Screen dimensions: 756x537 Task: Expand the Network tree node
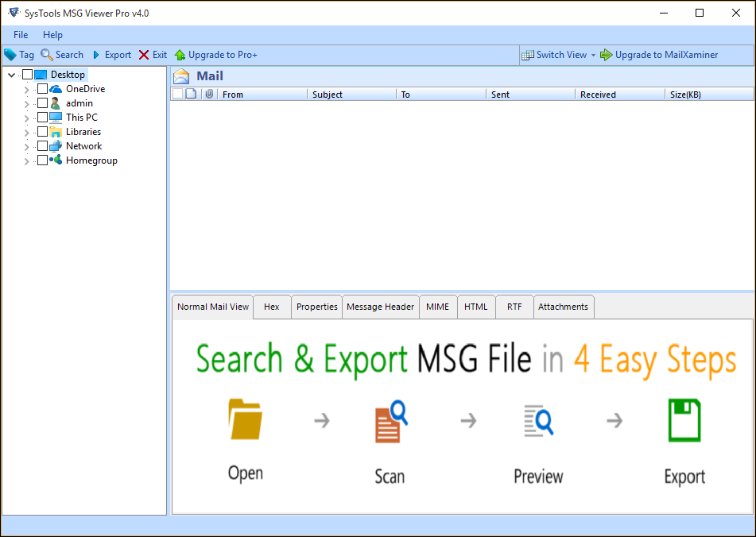click(27, 146)
